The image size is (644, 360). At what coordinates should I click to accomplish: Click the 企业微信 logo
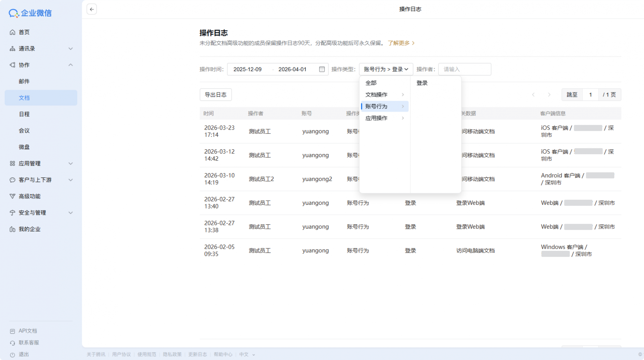pyautogui.click(x=30, y=13)
